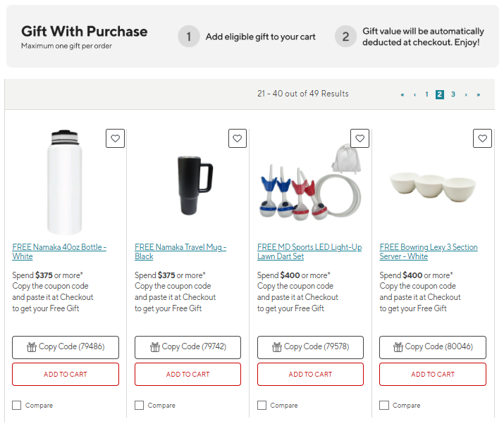Viewport: 504px width, 426px height.
Task: Toggle Compare for Bowring Lexy Server
Action: [x=384, y=405]
